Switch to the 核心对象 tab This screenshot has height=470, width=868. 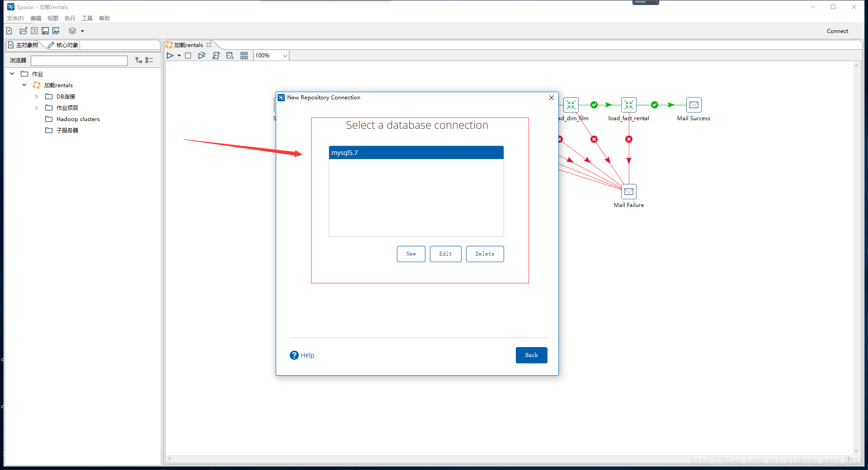click(63, 45)
